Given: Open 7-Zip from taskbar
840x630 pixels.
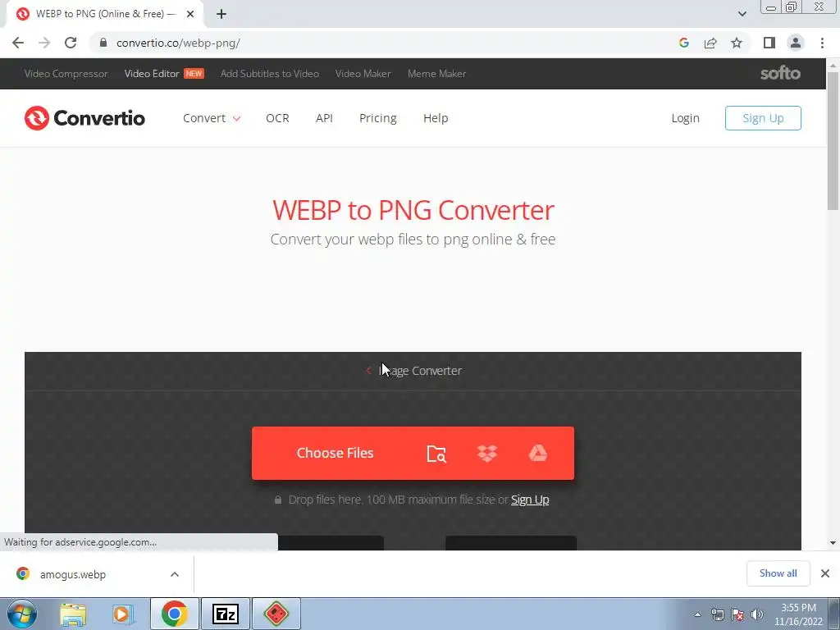Looking at the screenshot, I should (x=225, y=614).
